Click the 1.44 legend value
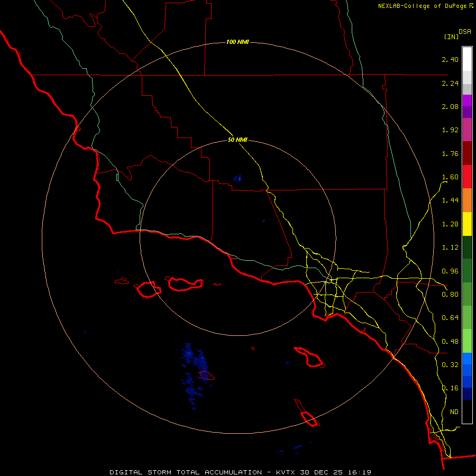This screenshot has height=476, width=476. point(450,200)
